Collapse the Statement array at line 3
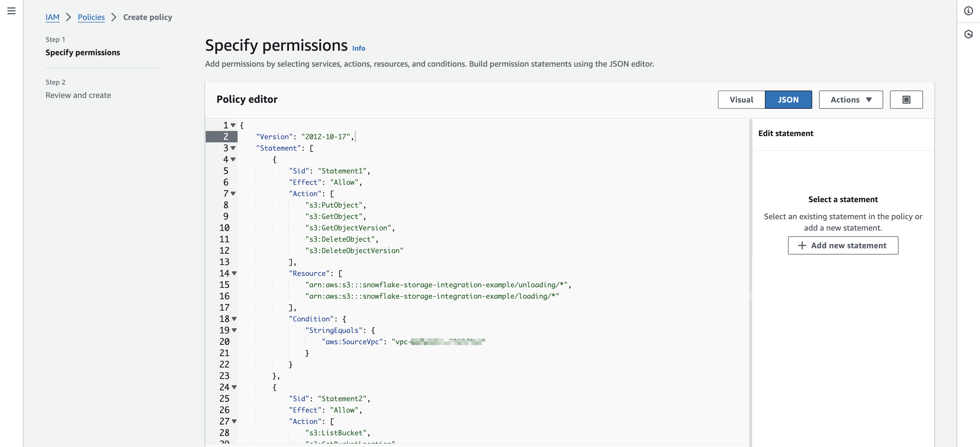The height and width of the screenshot is (447, 980). click(233, 148)
